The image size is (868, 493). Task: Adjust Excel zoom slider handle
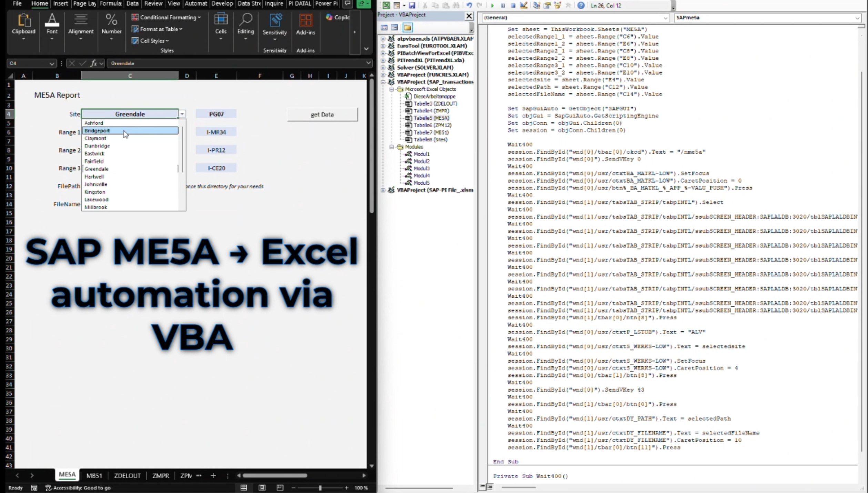click(320, 488)
